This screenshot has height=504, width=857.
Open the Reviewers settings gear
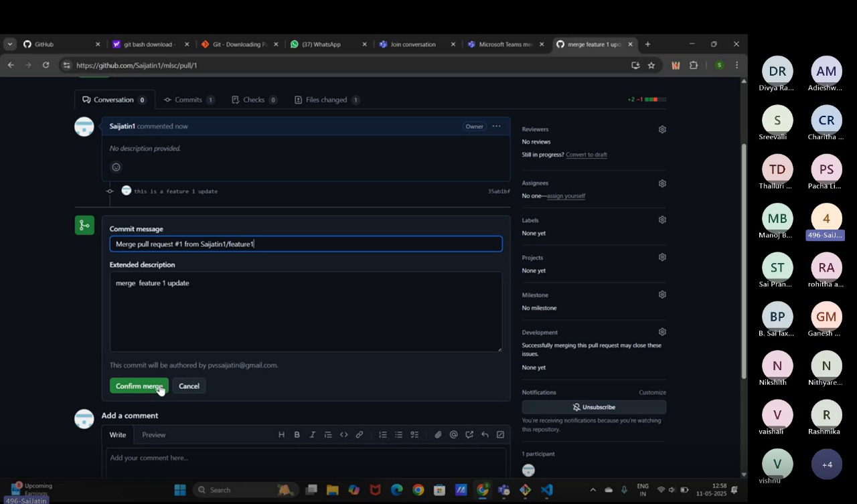coord(661,129)
